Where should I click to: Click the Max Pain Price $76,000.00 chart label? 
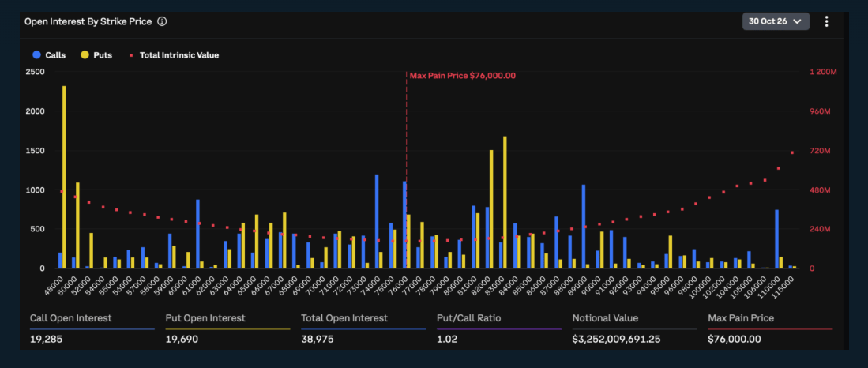pyautogui.click(x=463, y=76)
